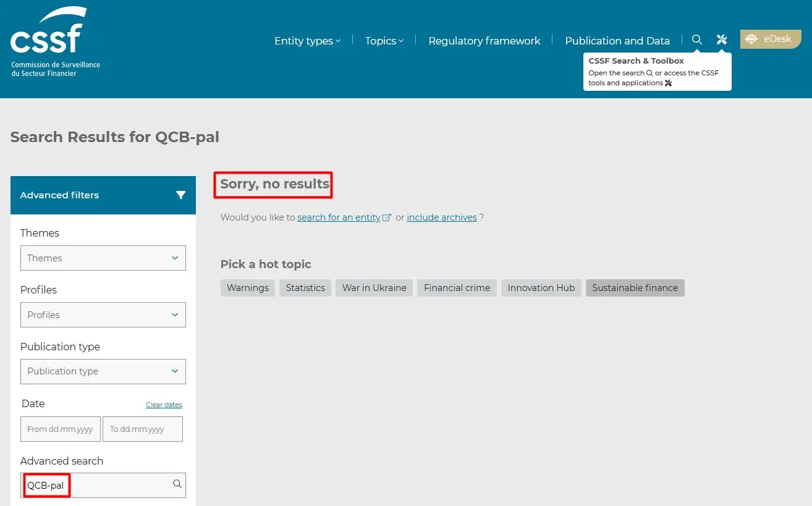Click the magnifier icon in Advanced search field
This screenshot has height=506, width=812.
click(177, 484)
